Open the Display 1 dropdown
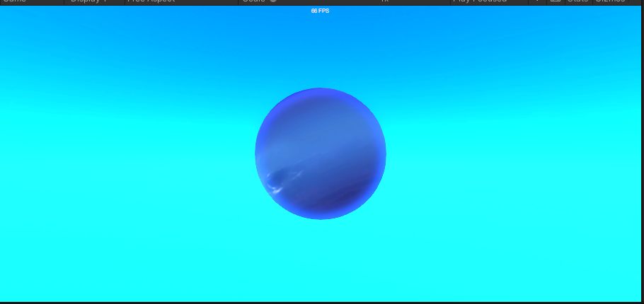Image resolution: width=644 pixels, height=304 pixels. tap(94, 1)
